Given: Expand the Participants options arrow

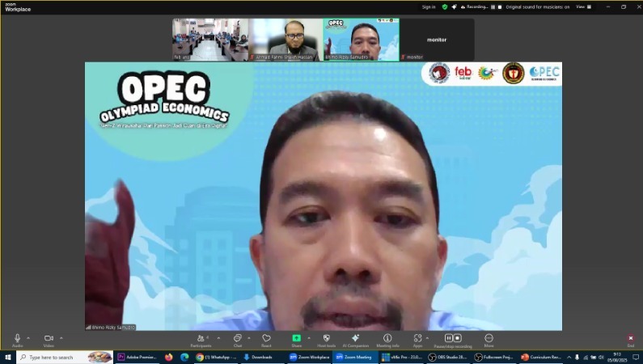Looking at the screenshot, I should point(218,338).
